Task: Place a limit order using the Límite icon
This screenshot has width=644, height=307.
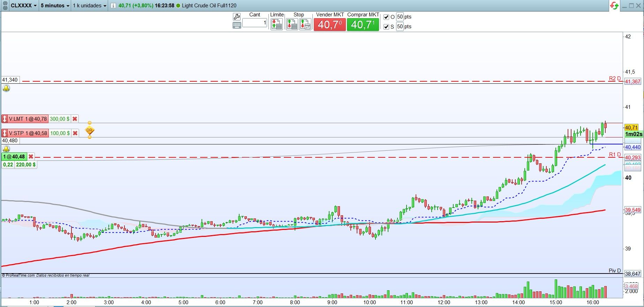Action: click(276, 24)
